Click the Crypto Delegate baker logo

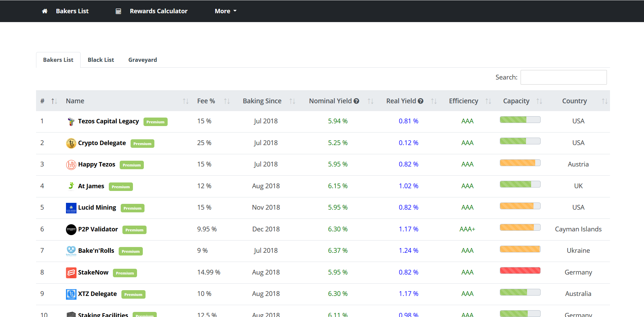click(71, 143)
